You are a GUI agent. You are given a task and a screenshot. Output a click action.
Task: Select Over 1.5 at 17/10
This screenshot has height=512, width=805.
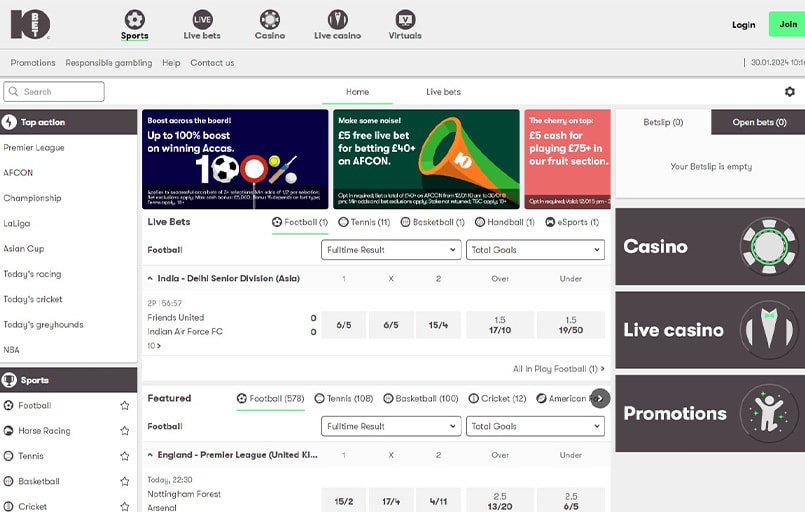(500, 325)
